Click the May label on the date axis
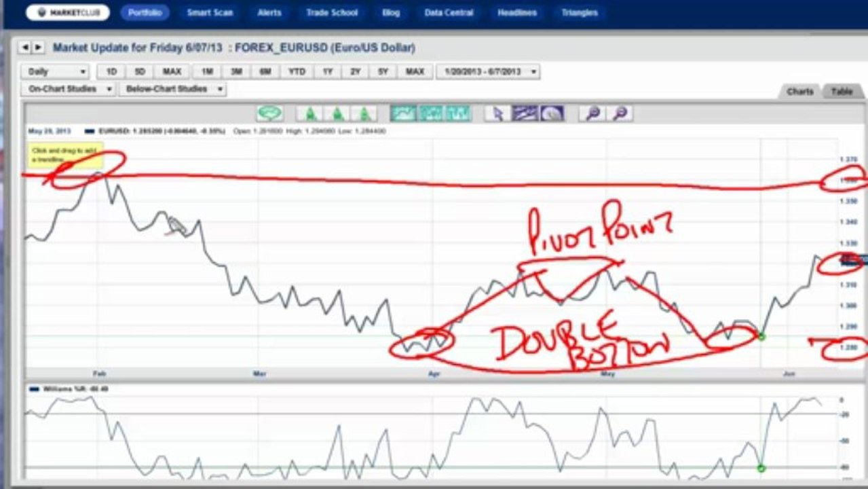Image resolution: width=868 pixels, height=489 pixels. 607,374
